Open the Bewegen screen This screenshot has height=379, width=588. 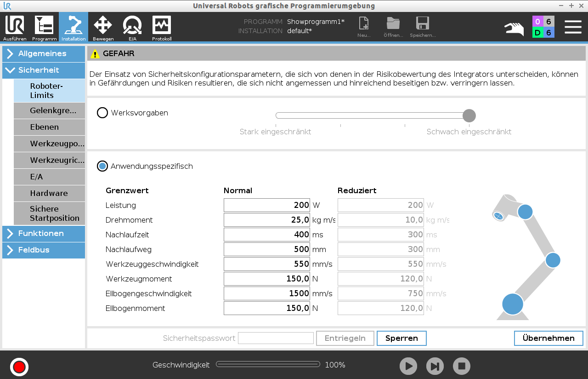(x=103, y=27)
